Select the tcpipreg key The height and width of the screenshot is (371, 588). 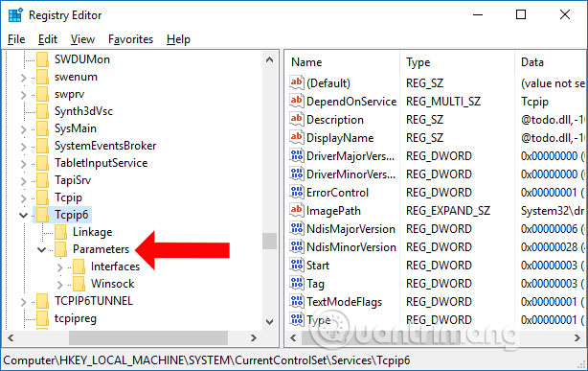pyautogui.click(x=76, y=318)
